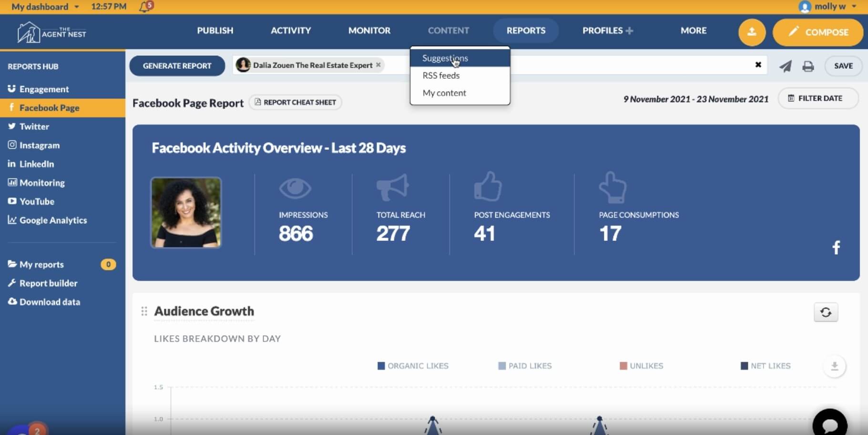Screen dimensions: 868x435
Task: Click the plus icon beside Profiles
Action: coord(629,31)
